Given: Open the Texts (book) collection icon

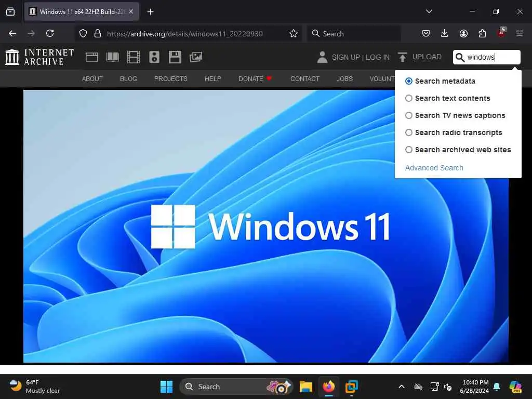Looking at the screenshot, I should (113, 57).
